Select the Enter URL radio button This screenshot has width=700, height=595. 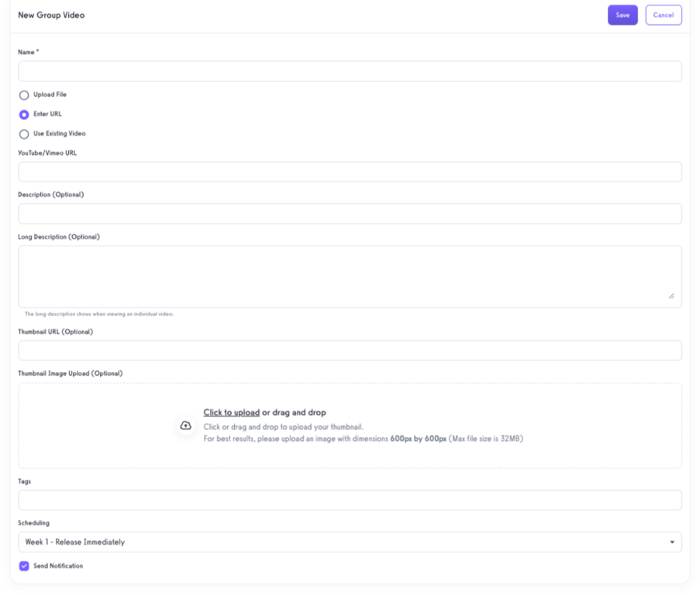(23, 114)
